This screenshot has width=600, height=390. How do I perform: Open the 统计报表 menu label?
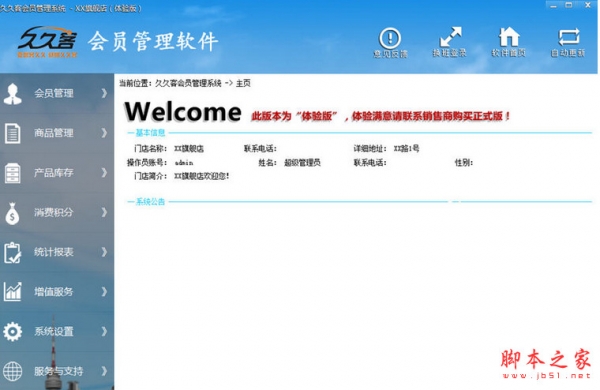54,252
